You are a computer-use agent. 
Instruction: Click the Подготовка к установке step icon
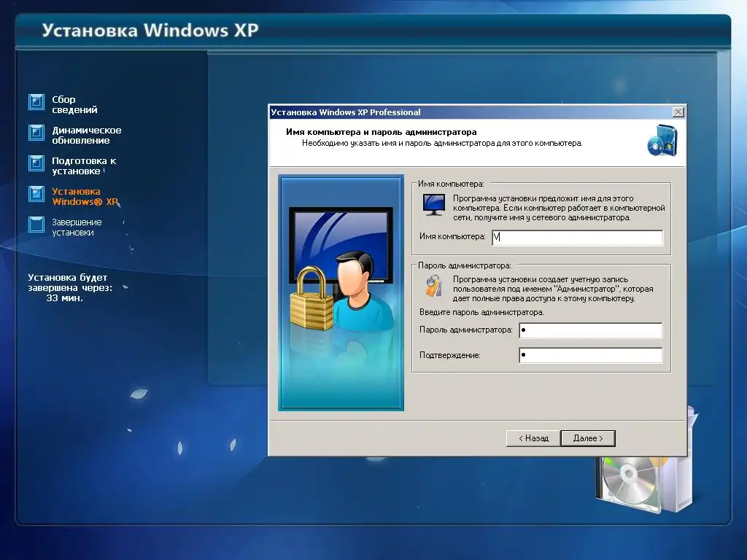coord(36,163)
